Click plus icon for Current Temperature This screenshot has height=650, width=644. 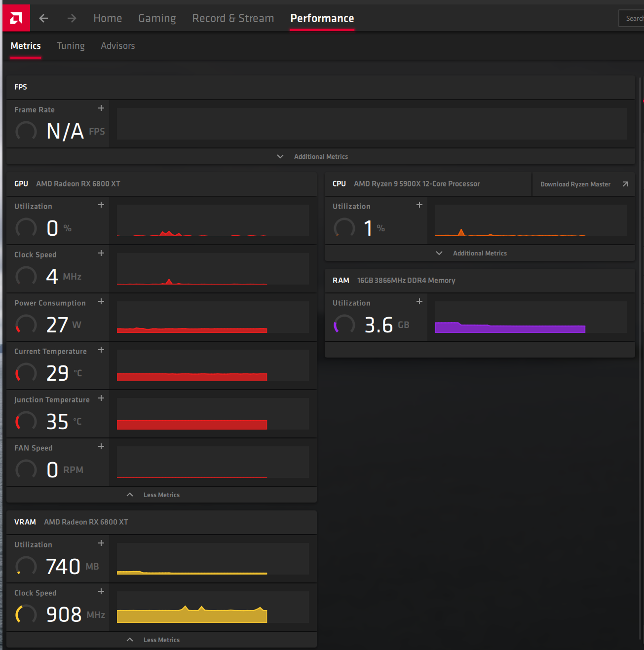pyautogui.click(x=101, y=350)
